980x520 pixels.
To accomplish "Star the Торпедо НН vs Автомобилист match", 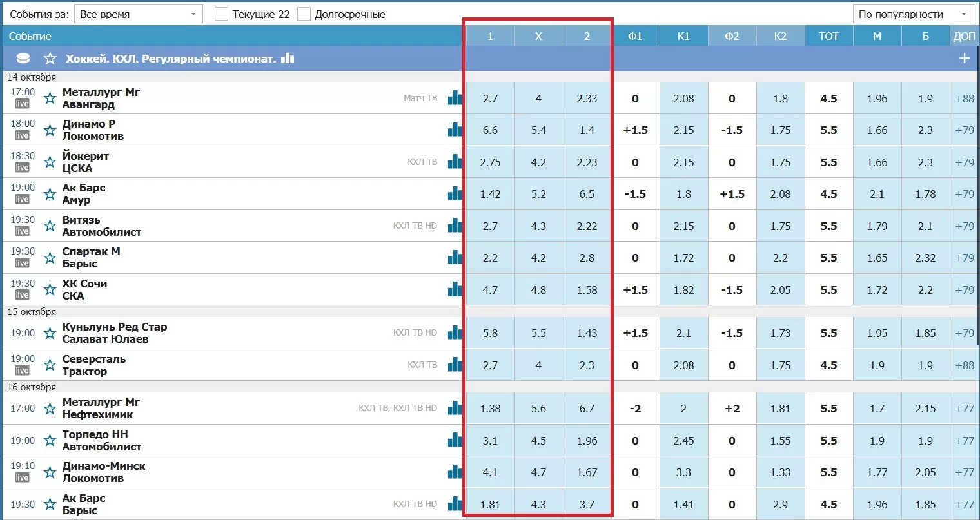I will 50,441.
